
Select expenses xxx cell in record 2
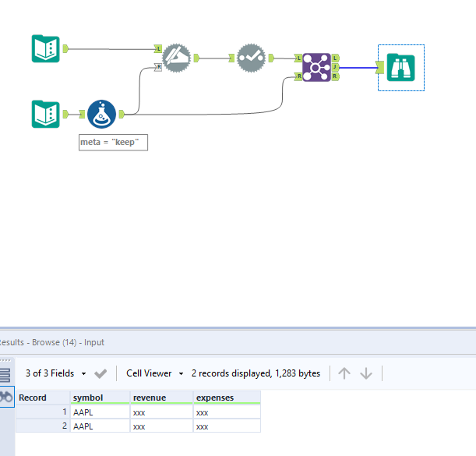coord(227,426)
